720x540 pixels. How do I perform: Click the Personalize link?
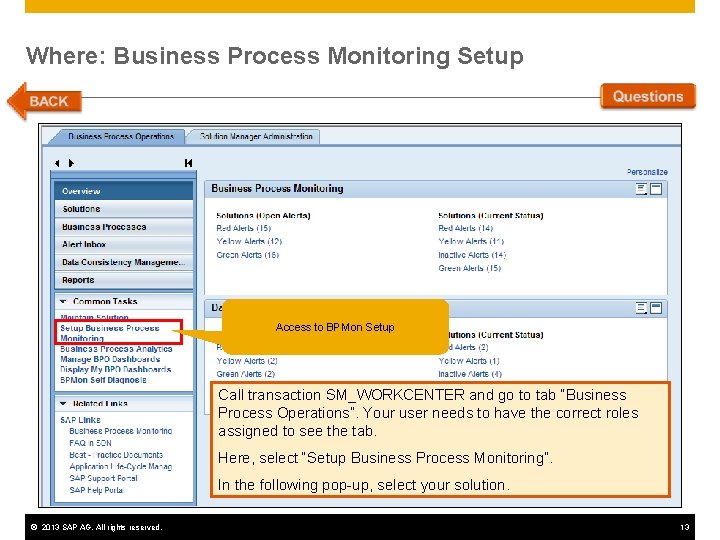click(647, 172)
